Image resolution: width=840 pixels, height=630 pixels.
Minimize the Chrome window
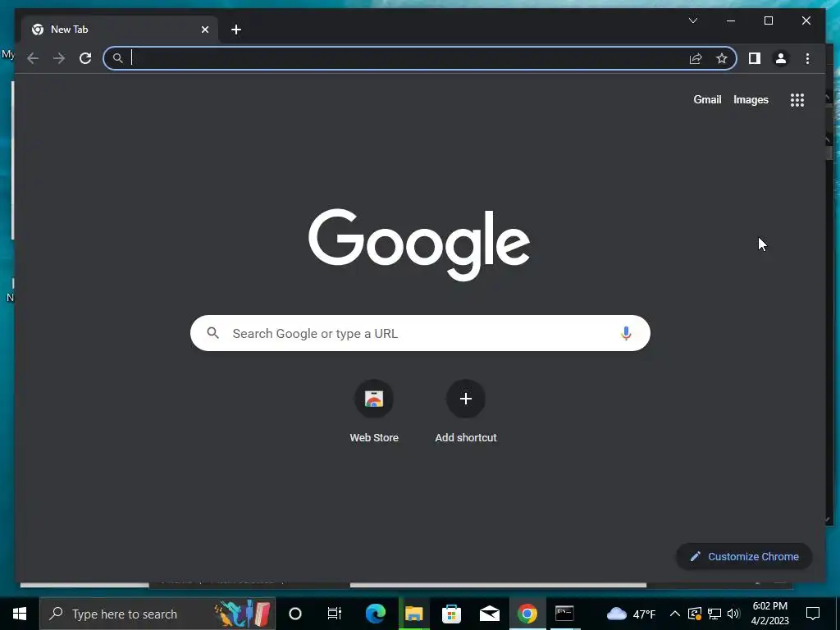[731, 21]
